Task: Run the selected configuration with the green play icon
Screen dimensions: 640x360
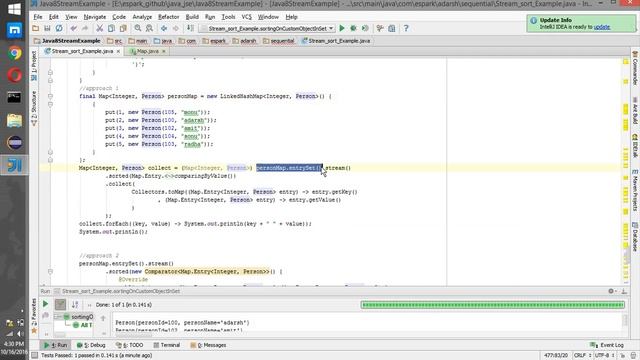Action: 342,29
